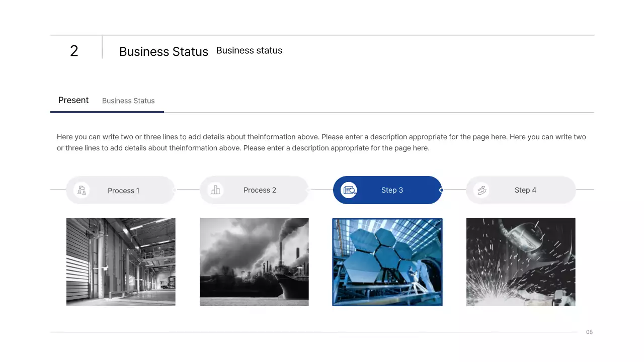
Task: Click the section number 2
Action: pyautogui.click(x=74, y=51)
